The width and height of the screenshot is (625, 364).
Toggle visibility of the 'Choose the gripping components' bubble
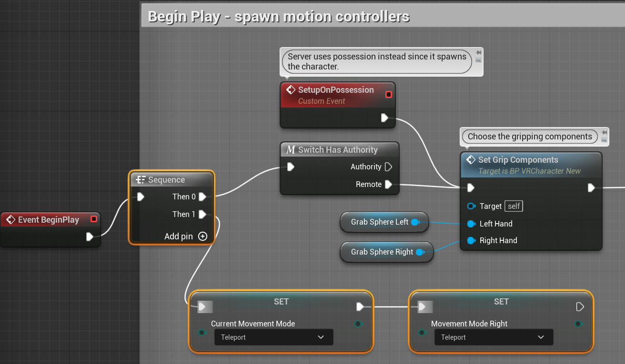604,140
